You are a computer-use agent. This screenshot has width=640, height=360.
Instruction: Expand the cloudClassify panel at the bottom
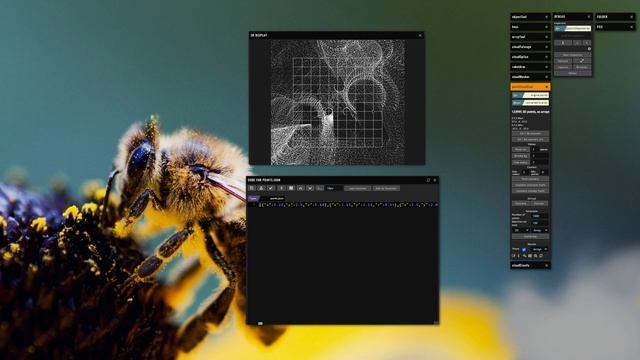530,265
